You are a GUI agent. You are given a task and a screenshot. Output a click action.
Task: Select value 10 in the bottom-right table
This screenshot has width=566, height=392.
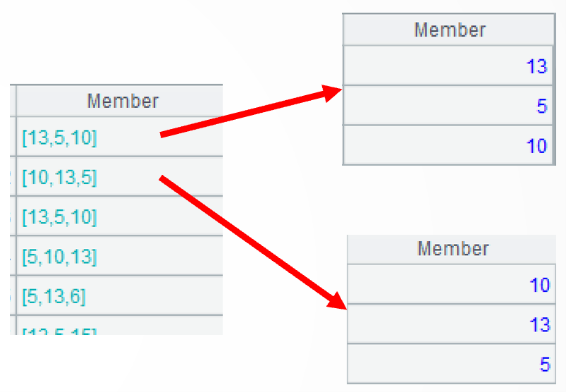539,285
